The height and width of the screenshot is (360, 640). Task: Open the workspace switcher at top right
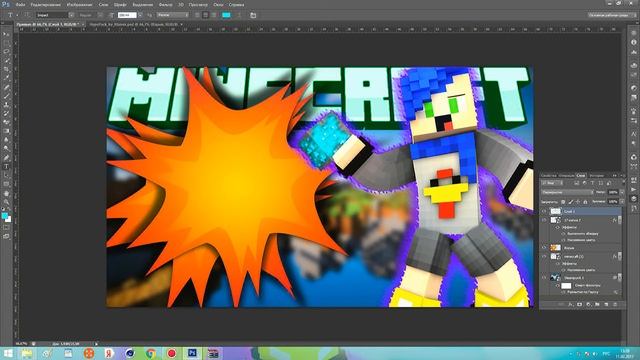click(x=611, y=15)
